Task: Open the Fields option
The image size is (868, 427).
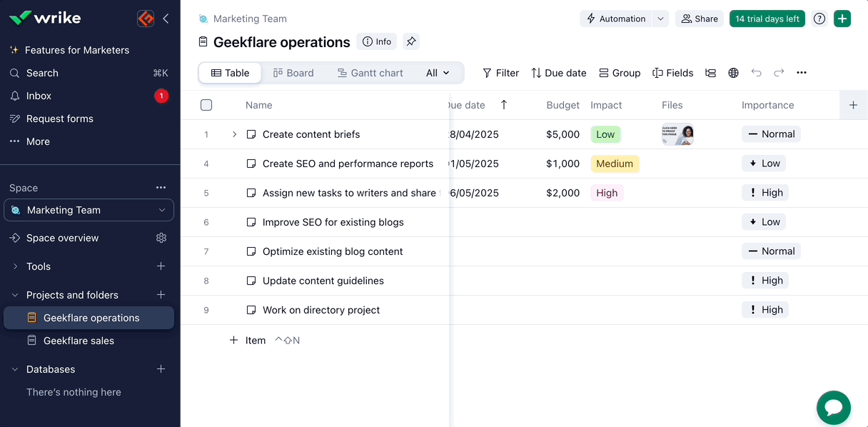Action: [x=673, y=73]
